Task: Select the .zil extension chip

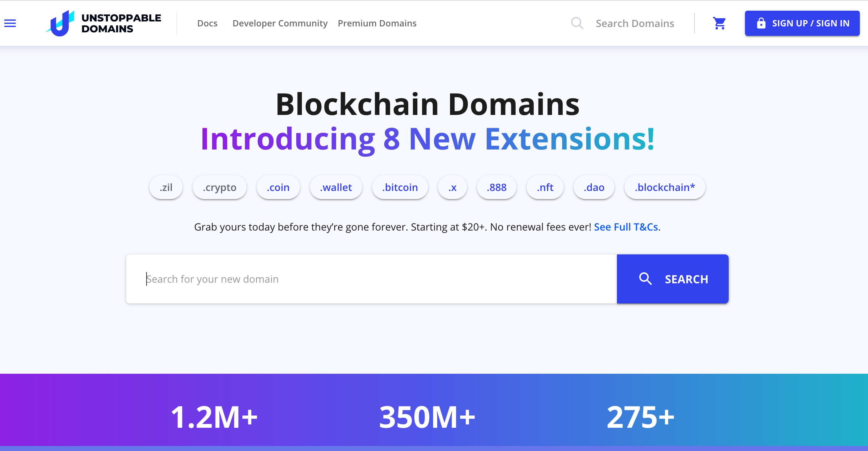Action: [x=166, y=187]
